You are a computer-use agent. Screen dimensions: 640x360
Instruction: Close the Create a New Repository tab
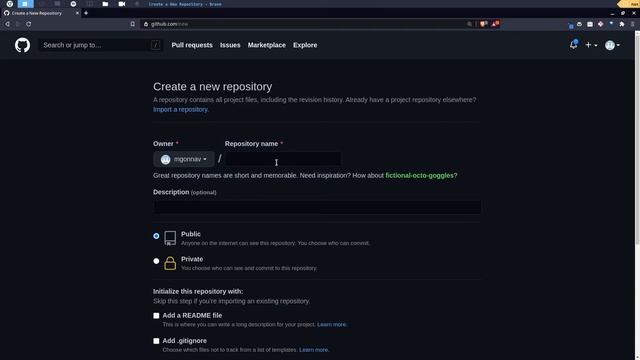pos(77,13)
